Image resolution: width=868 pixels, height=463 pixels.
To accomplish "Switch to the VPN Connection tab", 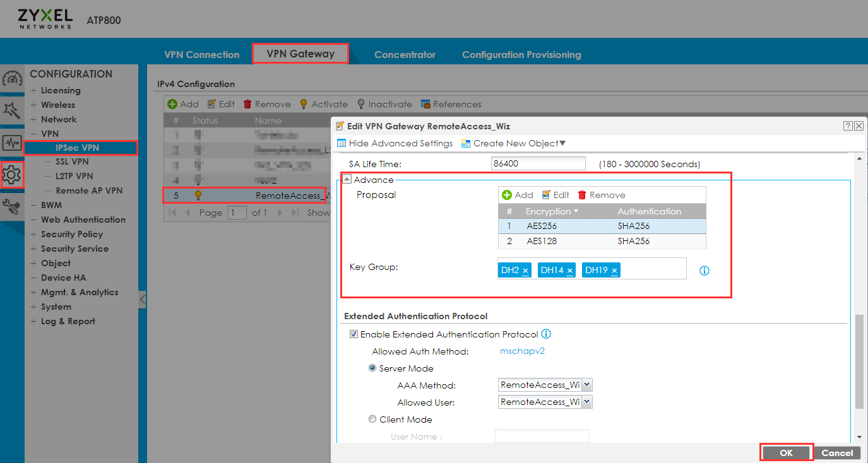I will click(x=201, y=54).
